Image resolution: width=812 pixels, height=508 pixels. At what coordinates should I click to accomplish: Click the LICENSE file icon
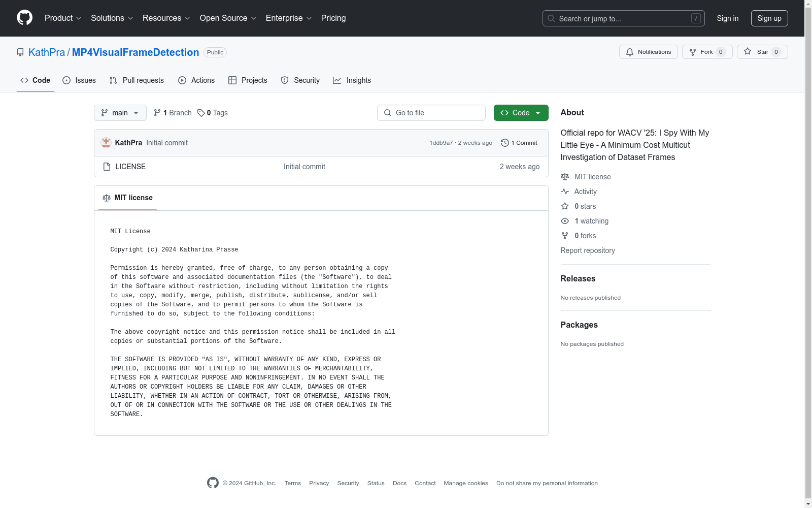tap(107, 167)
